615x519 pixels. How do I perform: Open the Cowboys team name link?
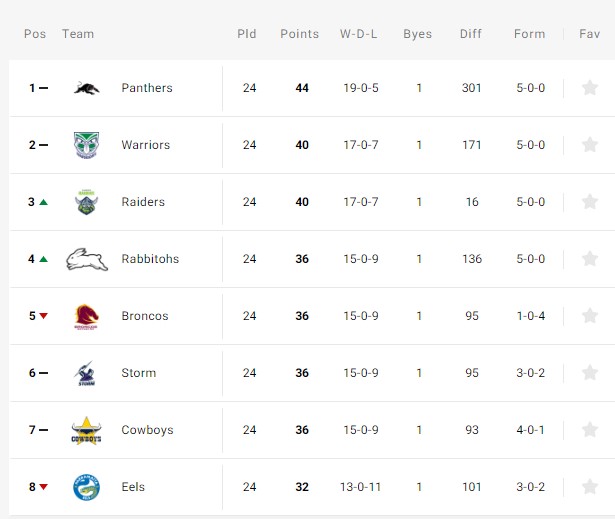(x=147, y=430)
